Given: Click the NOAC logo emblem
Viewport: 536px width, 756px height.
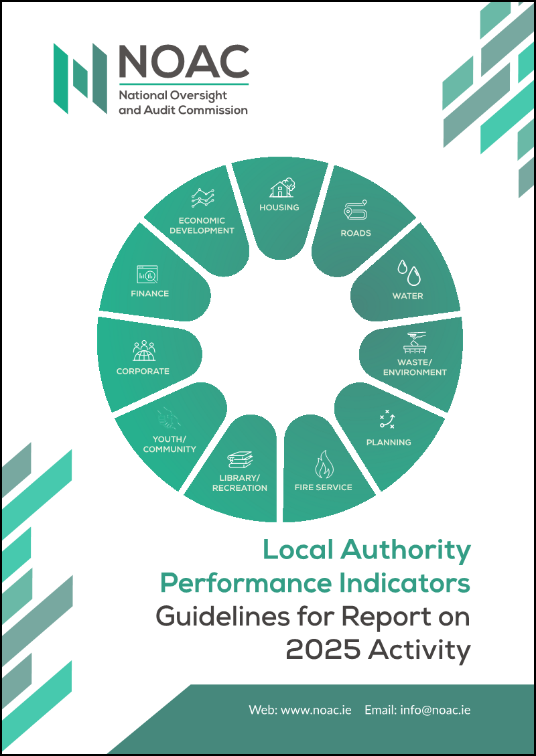Looking at the screenshot, I should pyautogui.click(x=80, y=78).
